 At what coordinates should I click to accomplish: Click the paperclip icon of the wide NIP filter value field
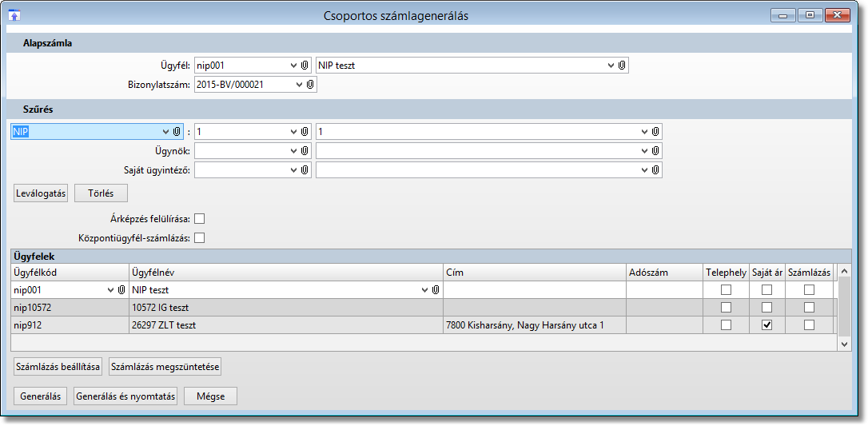pyautogui.click(x=655, y=132)
